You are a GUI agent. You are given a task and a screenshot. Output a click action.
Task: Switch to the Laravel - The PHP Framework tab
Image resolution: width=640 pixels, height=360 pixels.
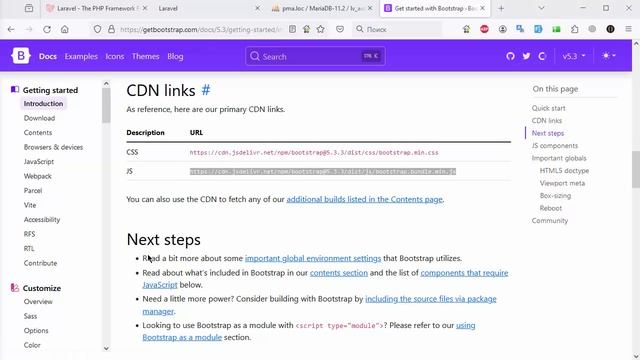[96, 8]
